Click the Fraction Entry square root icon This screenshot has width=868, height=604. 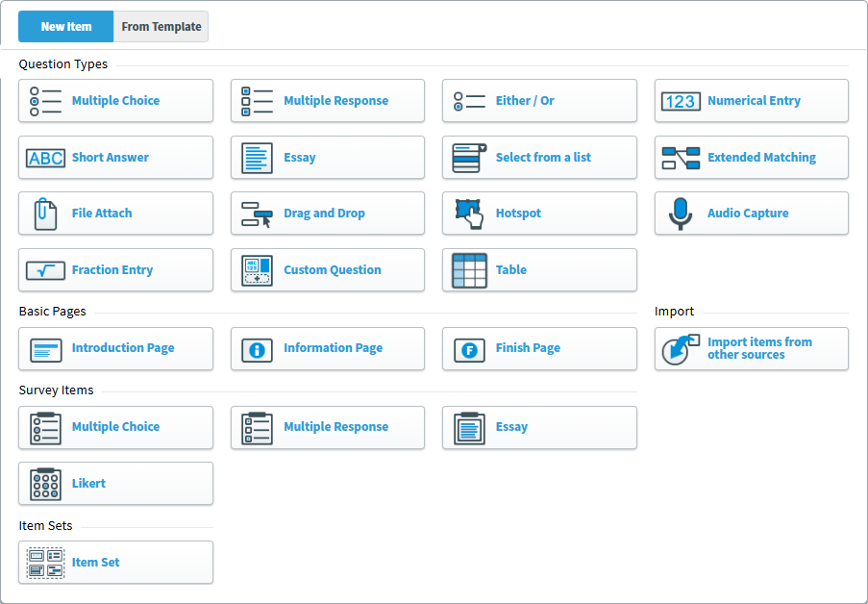pos(45,270)
